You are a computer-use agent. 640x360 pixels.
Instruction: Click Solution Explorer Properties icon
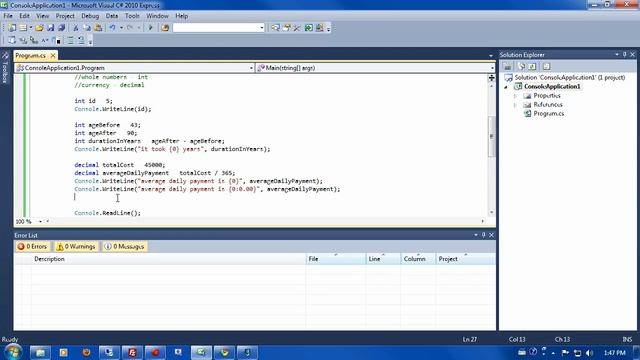point(507,67)
